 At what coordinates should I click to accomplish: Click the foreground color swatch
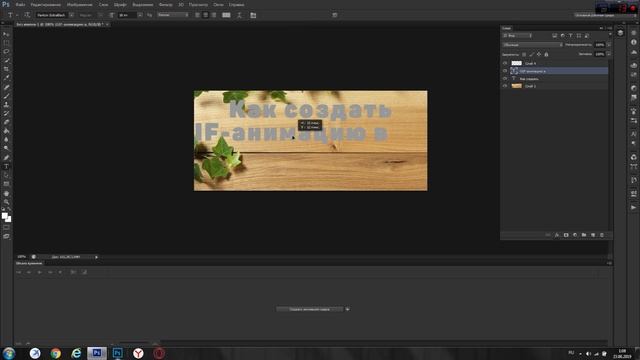pos(4,216)
